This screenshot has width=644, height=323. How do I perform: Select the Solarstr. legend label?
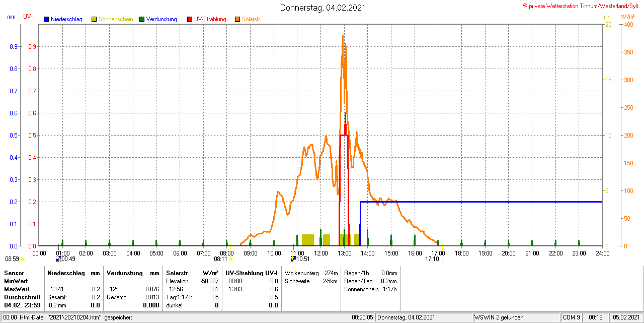click(x=252, y=19)
